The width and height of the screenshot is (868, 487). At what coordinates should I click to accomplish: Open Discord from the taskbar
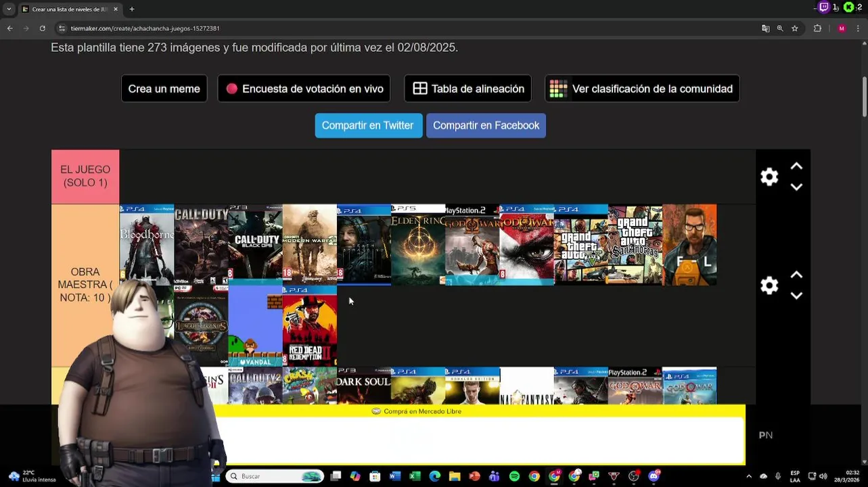[654, 476]
